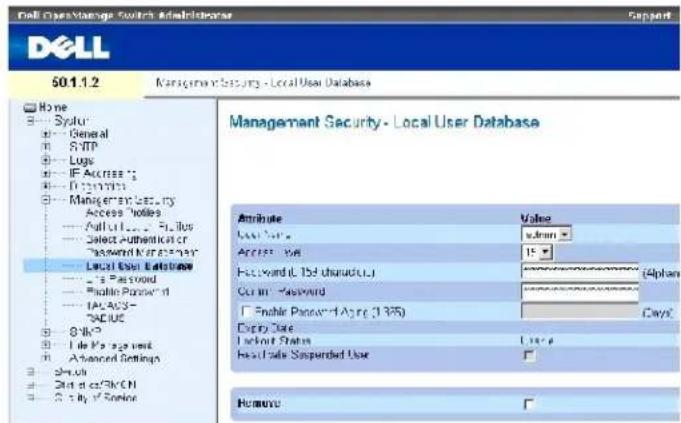Screen dimensions: 681x423
Task: Click the Dell logo in banner
Action: pyautogui.click(x=69, y=47)
